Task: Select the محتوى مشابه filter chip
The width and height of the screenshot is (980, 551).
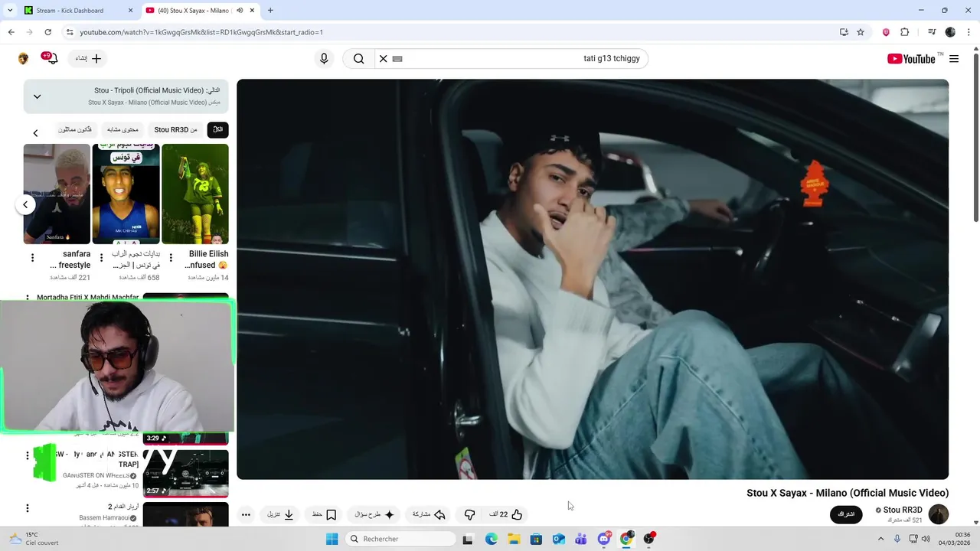Action: pos(122,130)
